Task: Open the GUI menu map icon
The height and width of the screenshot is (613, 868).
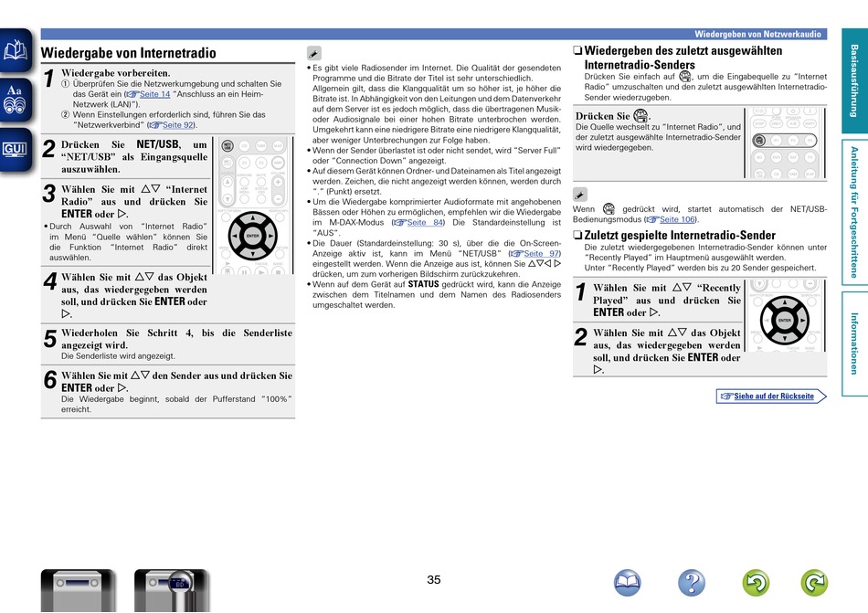Action: pyautogui.click(x=16, y=150)
